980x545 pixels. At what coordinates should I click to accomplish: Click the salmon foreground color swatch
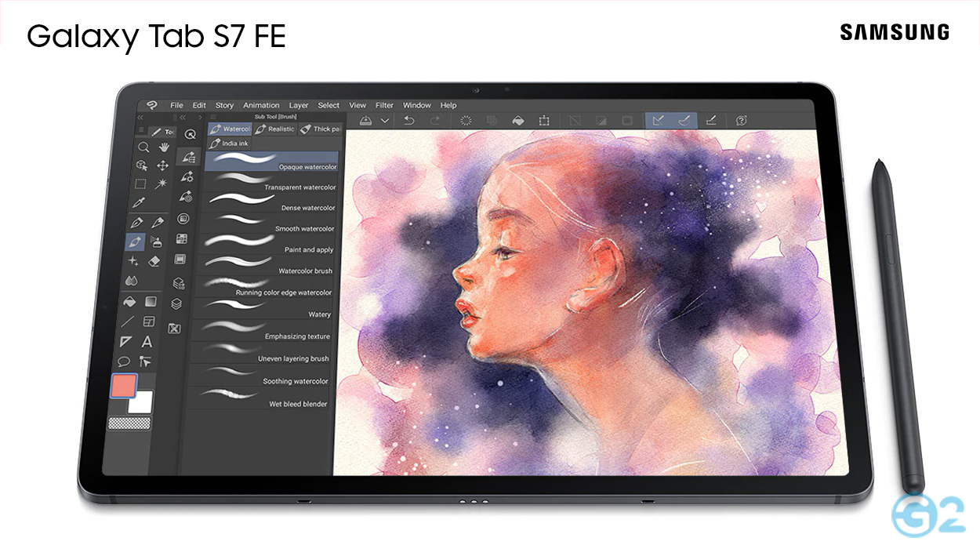(x=123, y=385)
